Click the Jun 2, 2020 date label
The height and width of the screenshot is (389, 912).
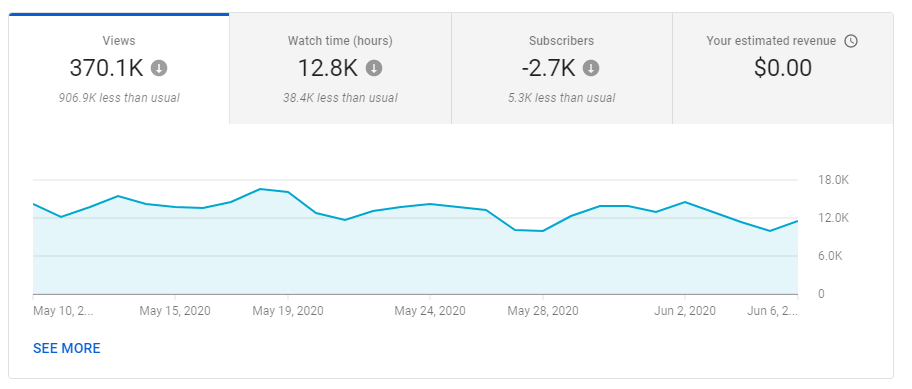tap(685, 311)
